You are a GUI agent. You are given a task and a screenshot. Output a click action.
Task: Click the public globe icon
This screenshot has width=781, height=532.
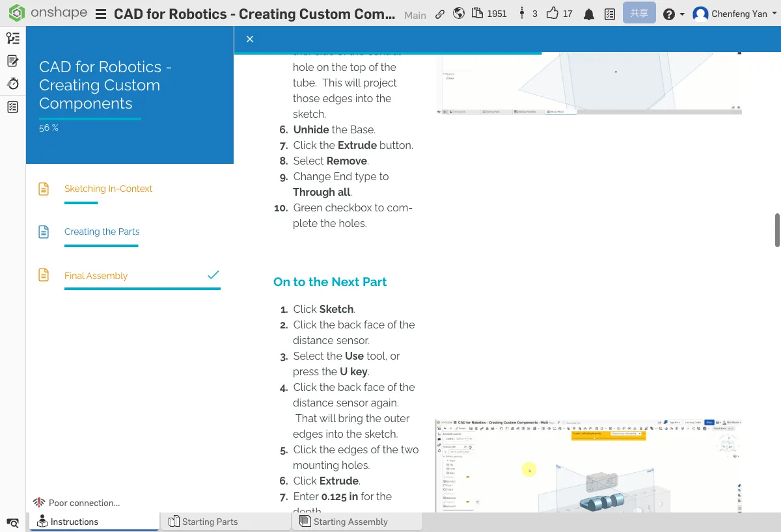(x=459, y=14)
